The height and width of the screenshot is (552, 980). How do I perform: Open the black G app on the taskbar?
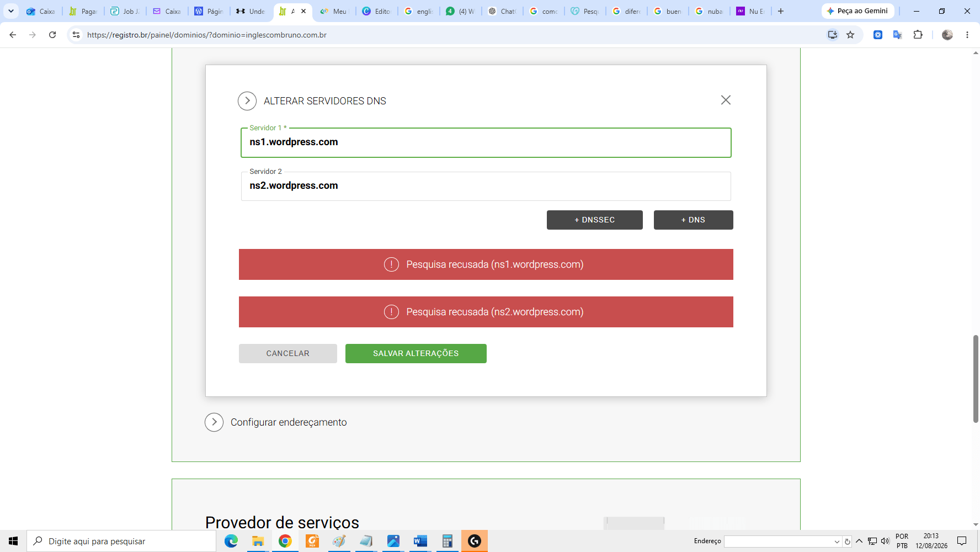tap(475, 541)
